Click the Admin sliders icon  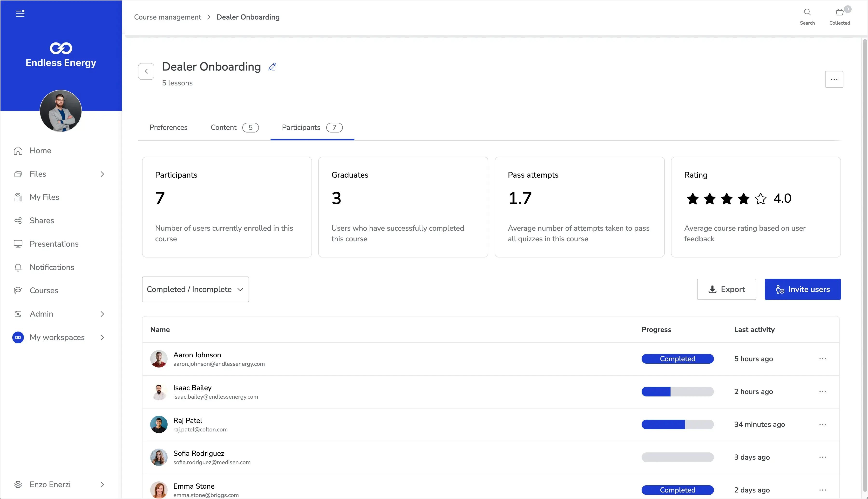point(18,314)
